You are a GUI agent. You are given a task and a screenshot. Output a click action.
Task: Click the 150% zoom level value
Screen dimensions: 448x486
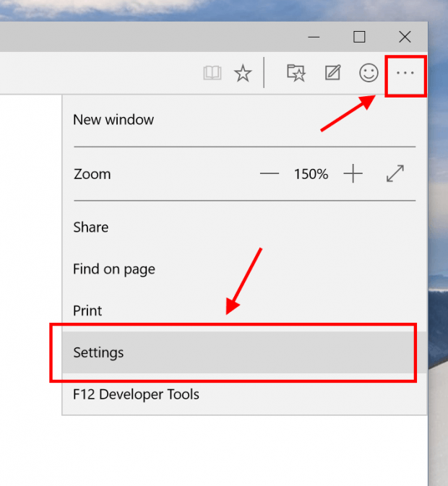tap(311, 174)
